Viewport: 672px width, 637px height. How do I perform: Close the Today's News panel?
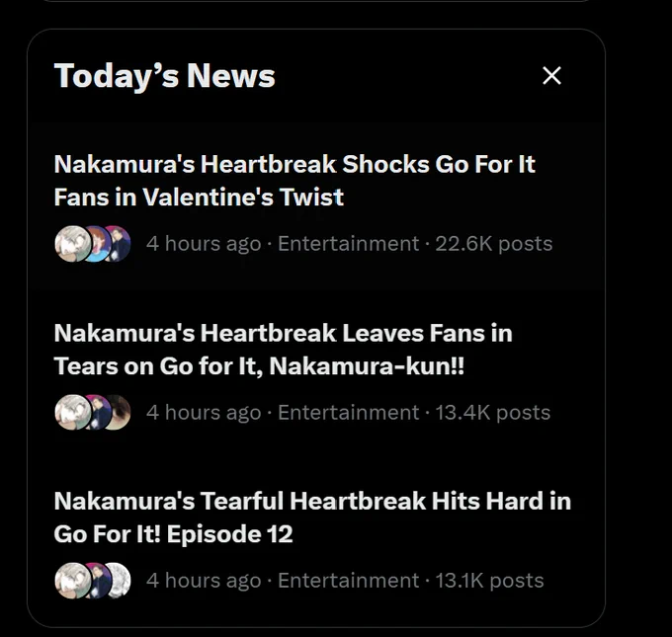[551, 76]
